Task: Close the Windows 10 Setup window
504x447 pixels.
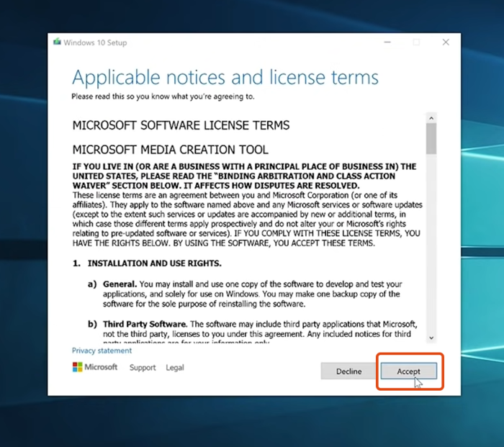Action: [x=446, y=42]
